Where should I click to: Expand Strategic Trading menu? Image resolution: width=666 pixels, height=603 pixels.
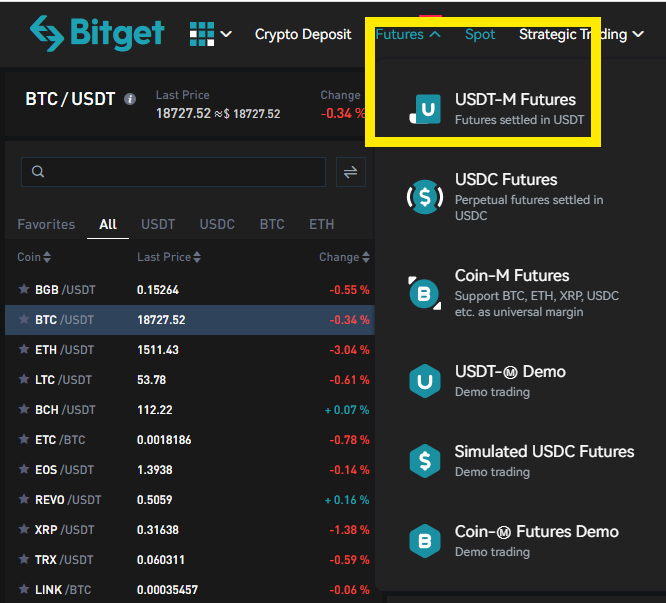[x=581, y=34]
